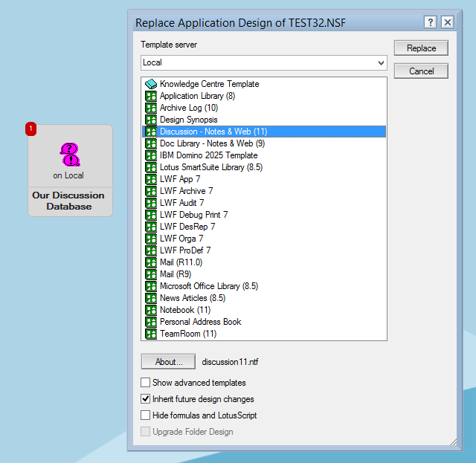476x463 pixels.
Task: Select Doc Library - Notes & Web (9)
Action: (212, 143)
